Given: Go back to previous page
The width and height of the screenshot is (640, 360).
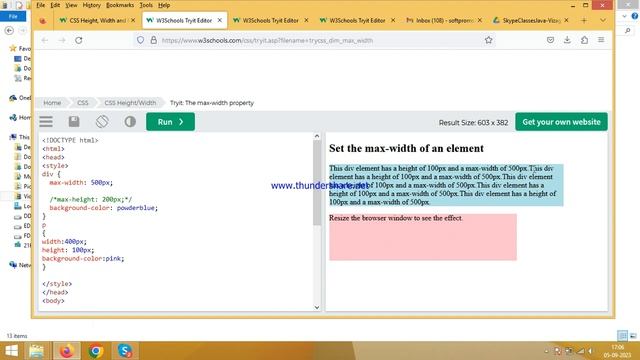Looking at the screenshot, I should coord(45,40).
